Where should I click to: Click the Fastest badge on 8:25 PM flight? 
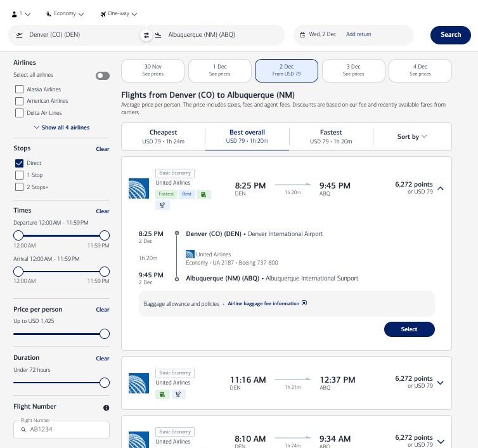point(167,194)
